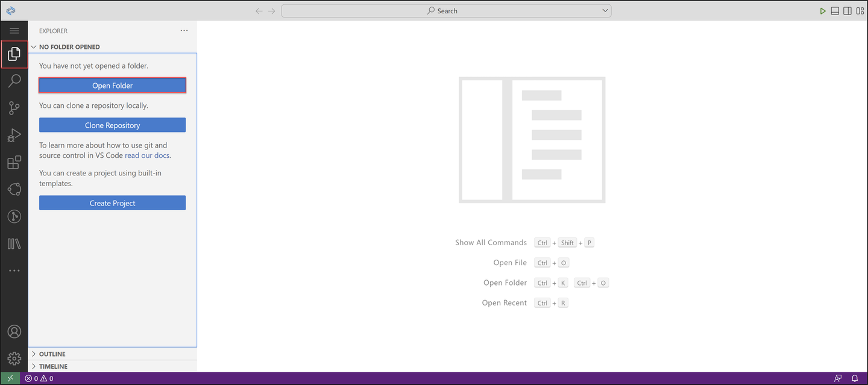This screenshot has width=868, height=385.
Task: Open the Search view magnifier icon
Action: (x=14, y=81)
